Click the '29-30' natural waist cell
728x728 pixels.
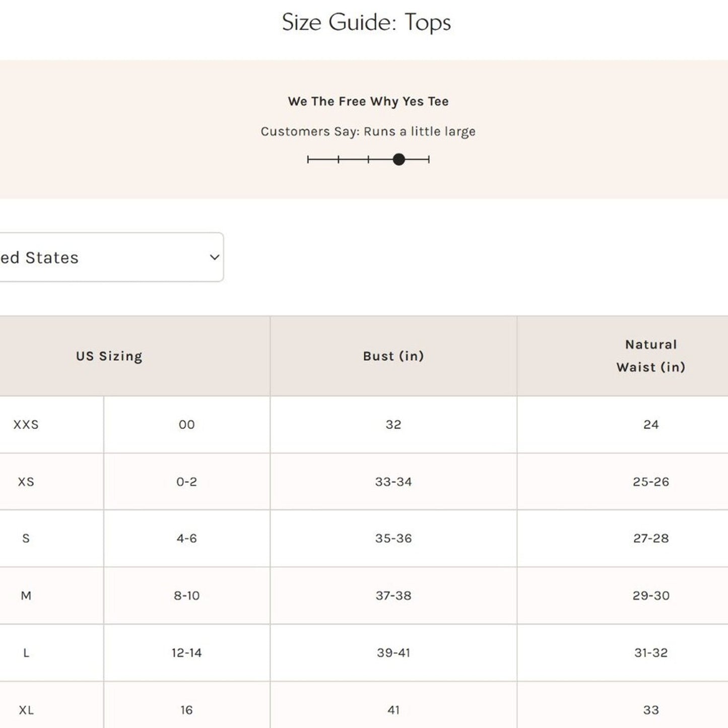(x=651, y=595)
